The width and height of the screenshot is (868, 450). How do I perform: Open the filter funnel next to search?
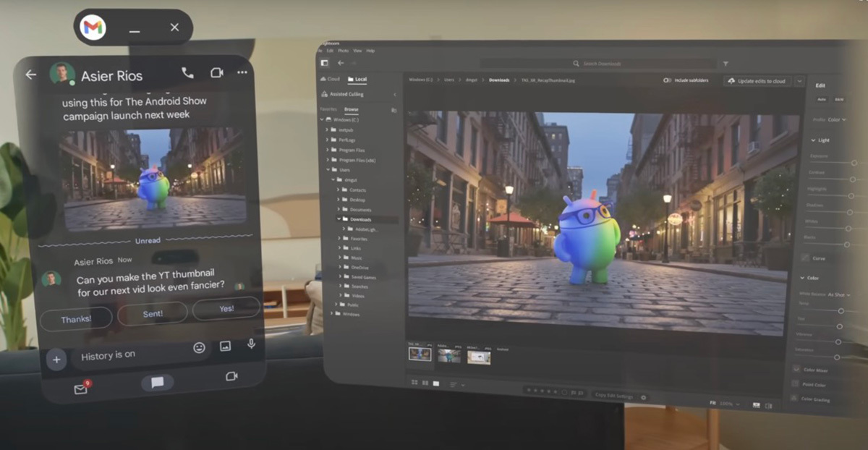point(726,64)
